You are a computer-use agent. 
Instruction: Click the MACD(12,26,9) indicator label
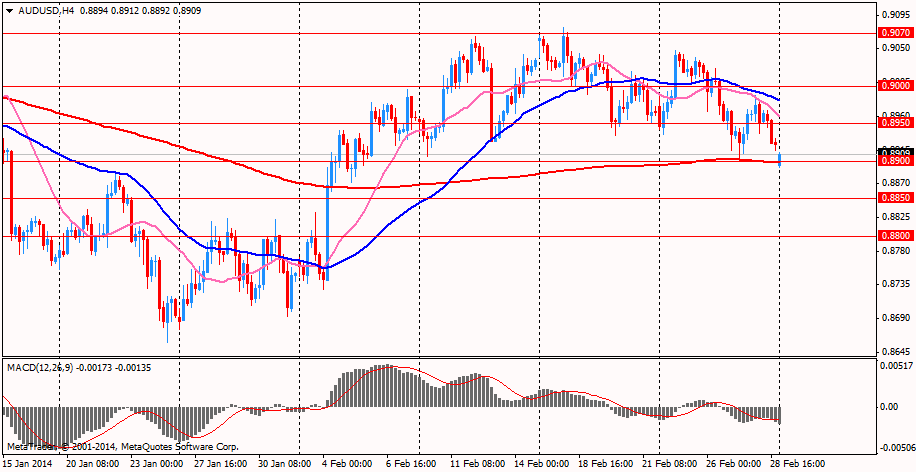click(x=39, y=369)
